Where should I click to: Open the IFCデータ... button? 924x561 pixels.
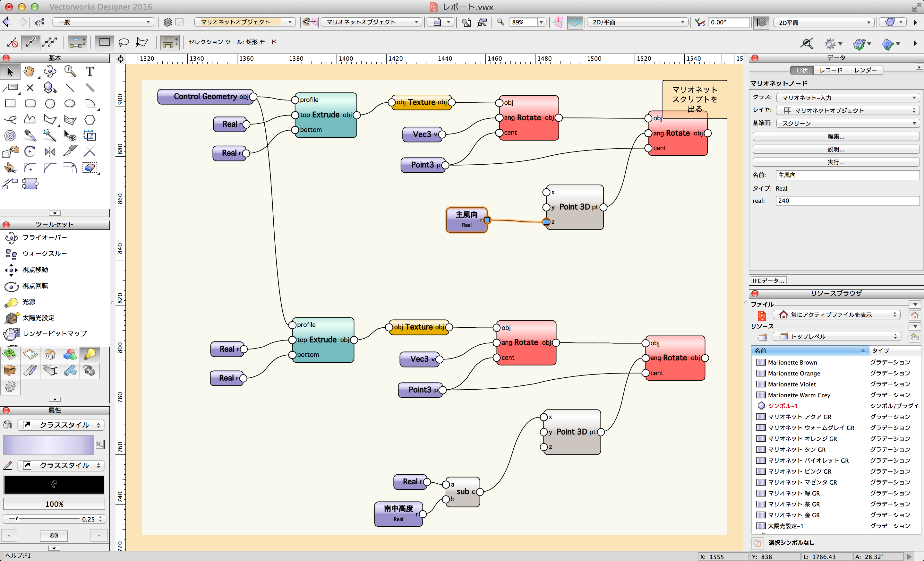[x=768, y=280]
